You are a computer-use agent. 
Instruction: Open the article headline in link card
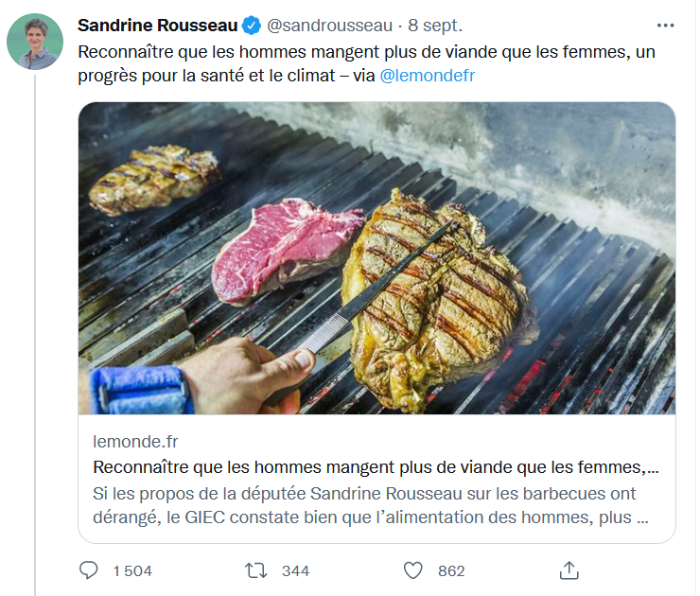click(376, 467)
